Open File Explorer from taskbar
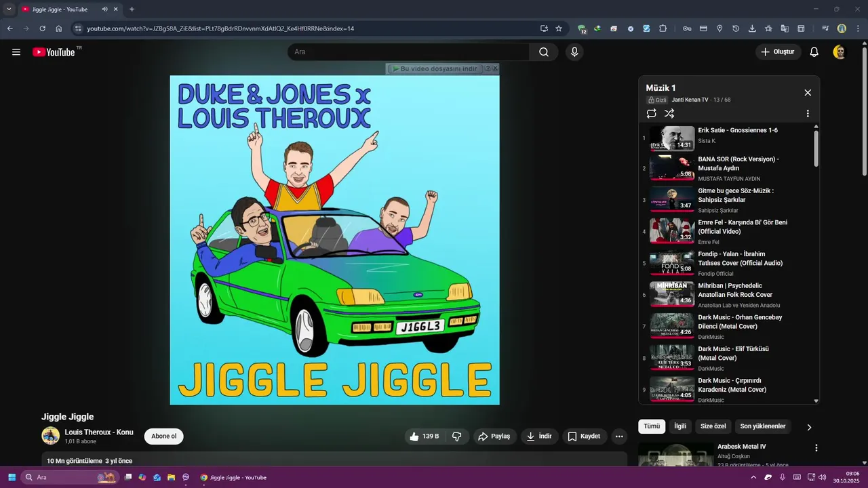 click(172, 477)
